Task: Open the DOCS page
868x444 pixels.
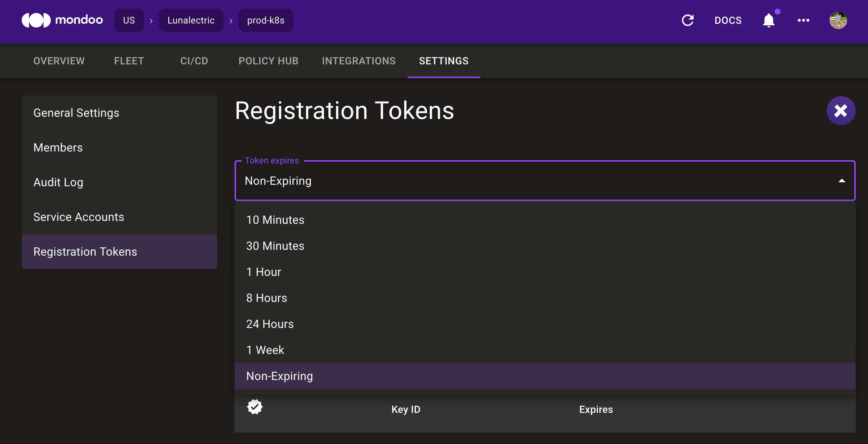Action: click(728, 20)
